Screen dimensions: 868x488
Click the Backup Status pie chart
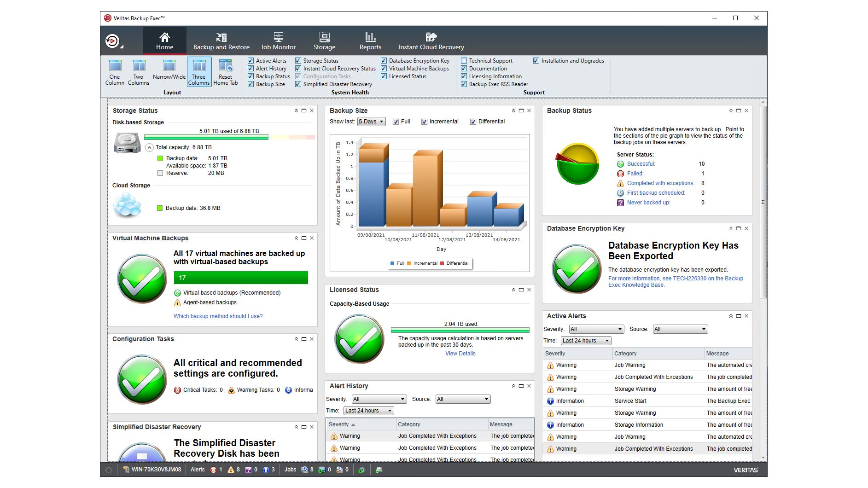point(577,164)
